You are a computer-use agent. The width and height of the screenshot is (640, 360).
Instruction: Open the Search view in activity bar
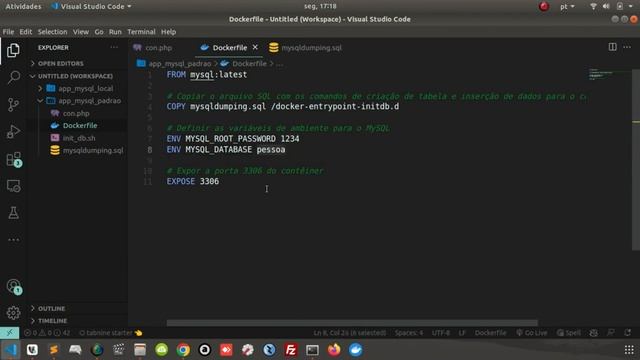coord(13,77)
